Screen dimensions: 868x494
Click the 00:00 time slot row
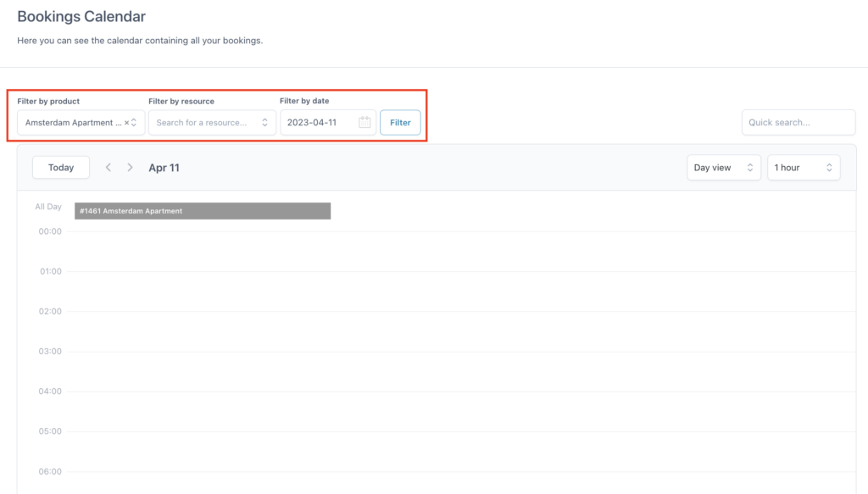click(461, 251)
